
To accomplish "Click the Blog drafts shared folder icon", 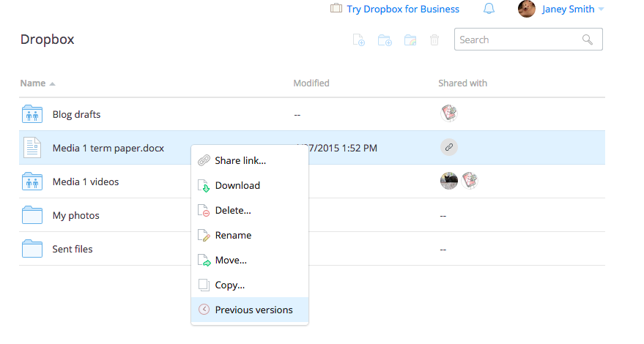I will pos(32,114).
